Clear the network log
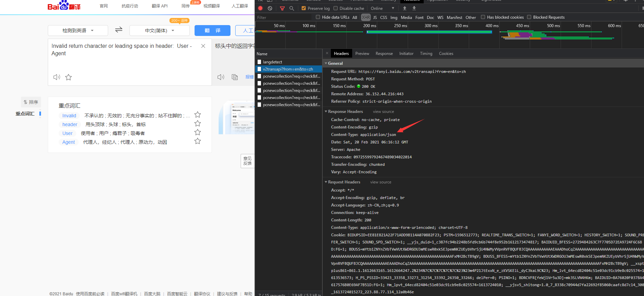 [270, 8]
